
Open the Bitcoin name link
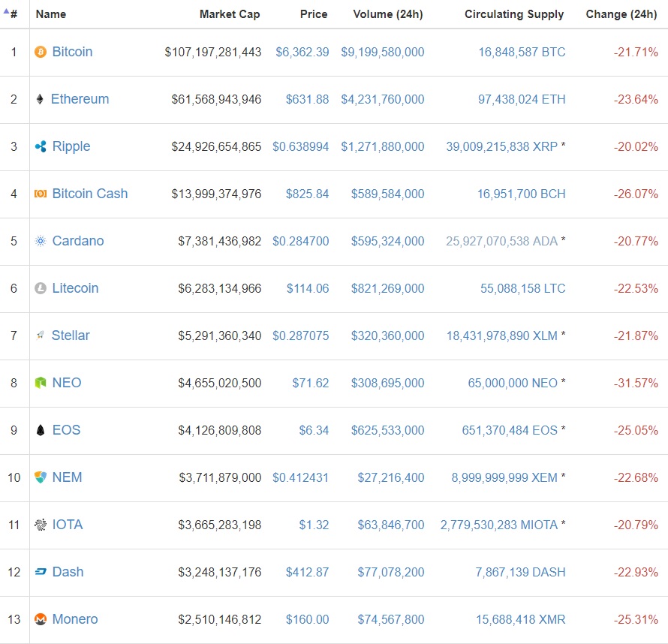(72, 52)
